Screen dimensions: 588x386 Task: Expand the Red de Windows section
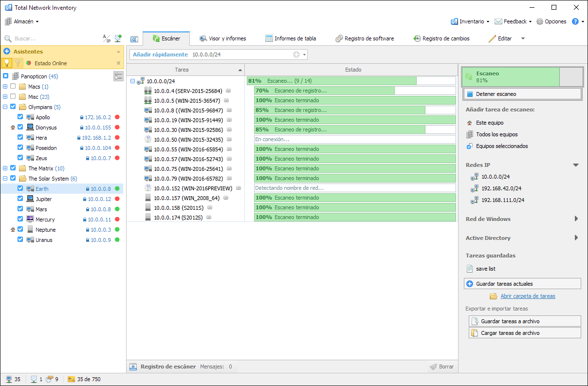[576, 219]
